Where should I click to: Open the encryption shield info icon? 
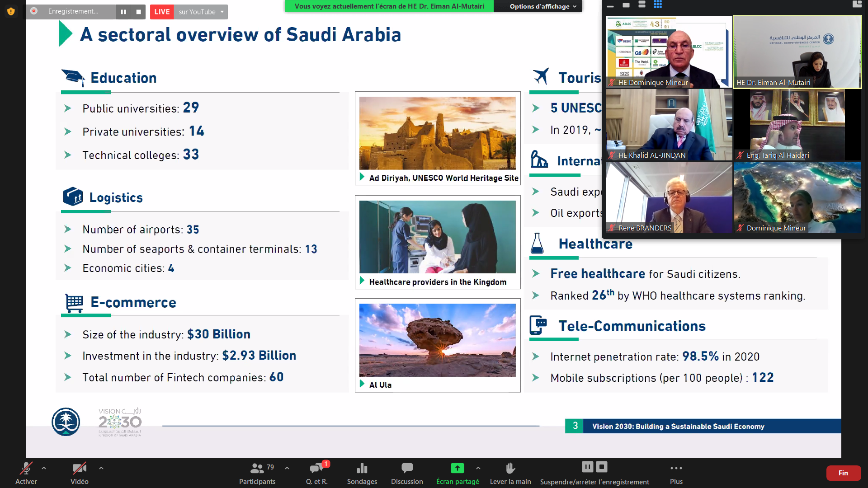[x=11, y=11]
